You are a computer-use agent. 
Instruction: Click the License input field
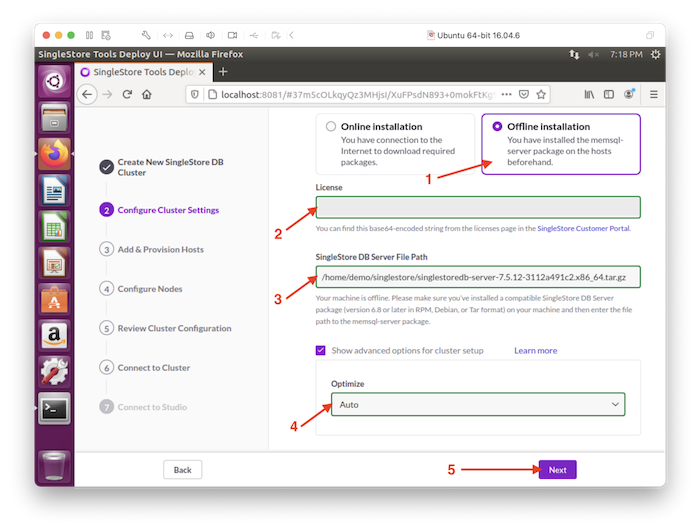(x=478, y=208)
